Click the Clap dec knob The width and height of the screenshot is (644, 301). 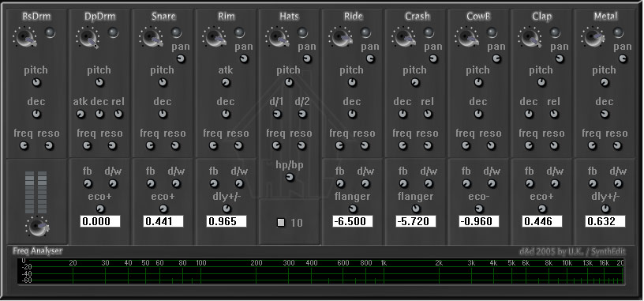pos(530,115)
